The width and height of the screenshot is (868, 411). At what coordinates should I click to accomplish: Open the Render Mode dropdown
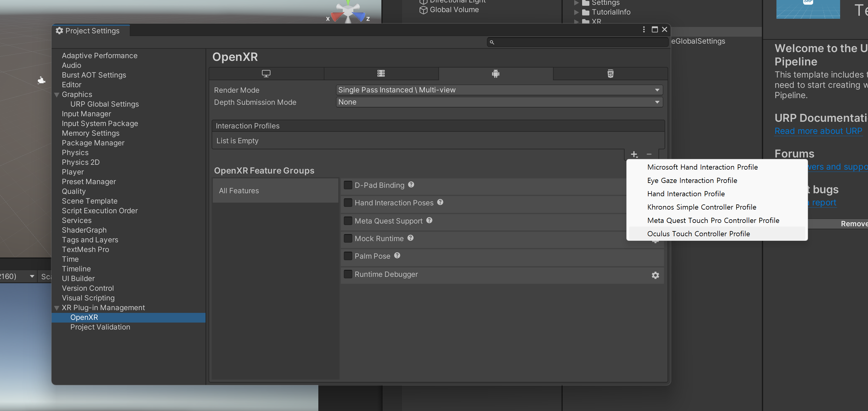coord(499,90)
